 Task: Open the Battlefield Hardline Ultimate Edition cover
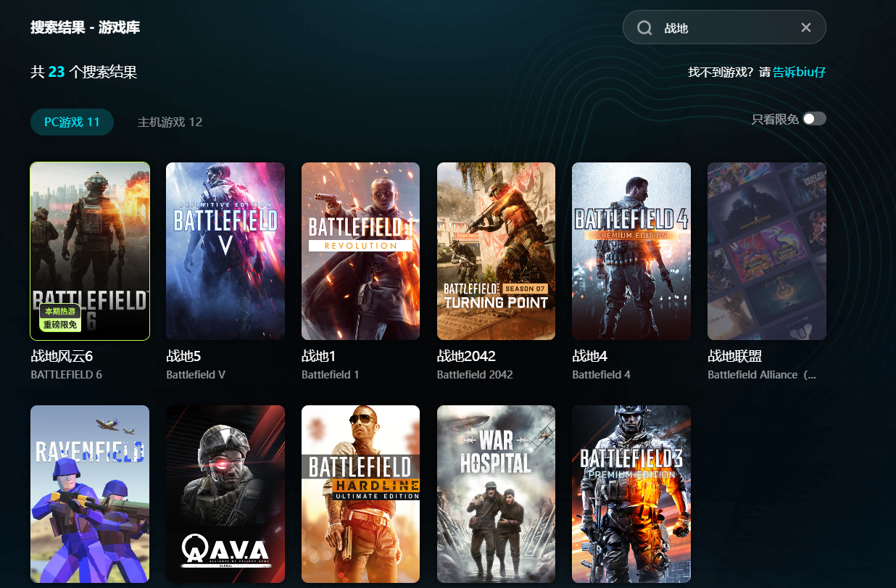click(360, 494)
